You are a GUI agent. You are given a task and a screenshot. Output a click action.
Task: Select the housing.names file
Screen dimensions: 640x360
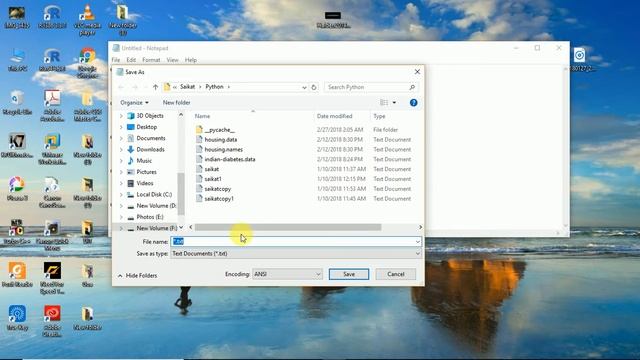click(x=223, y=149)
